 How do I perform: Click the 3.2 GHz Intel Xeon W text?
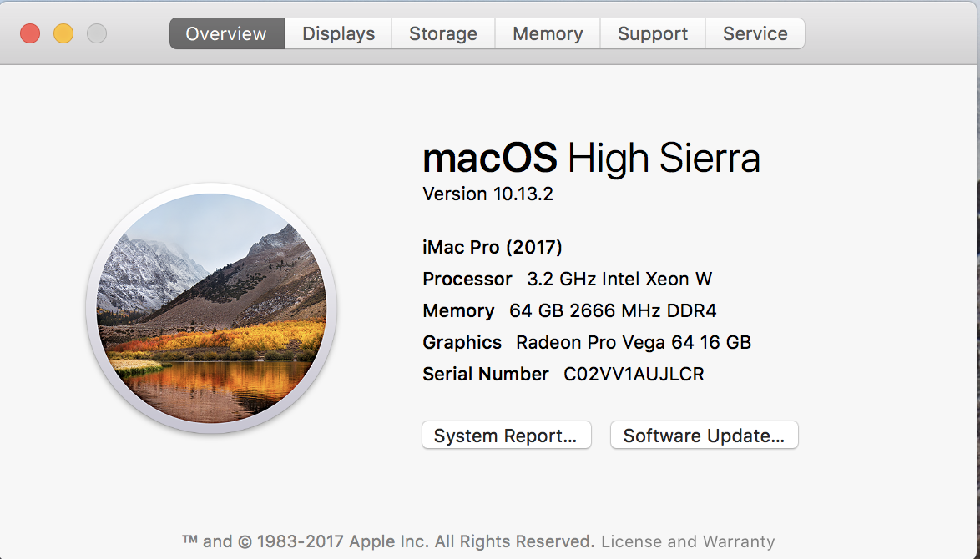pos(619,279)
